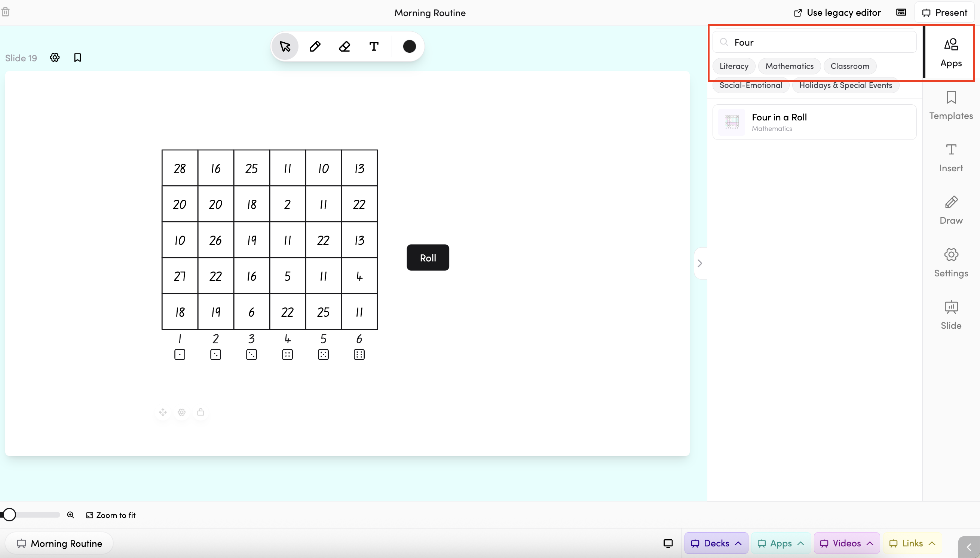The height and width of the screenshot is (558, 980).
Task: Toggle the lock icon below the grid
Action: [x=200, y=413]
